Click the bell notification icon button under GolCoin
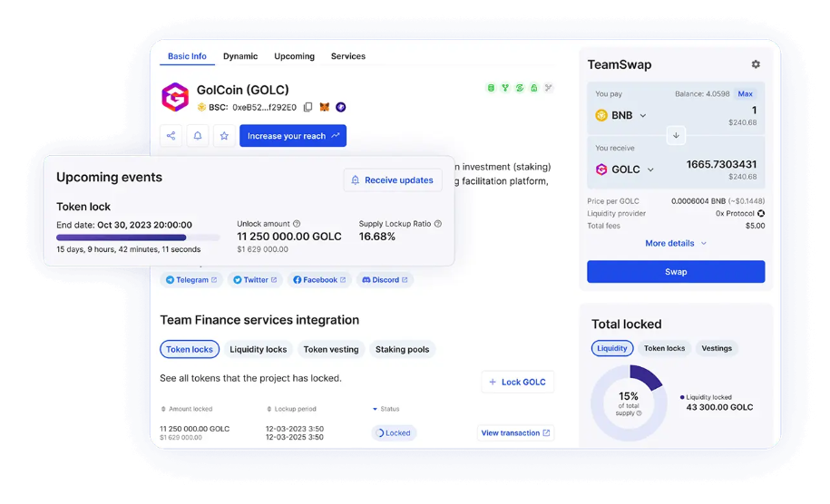830x504 pixels. [198, 136]
